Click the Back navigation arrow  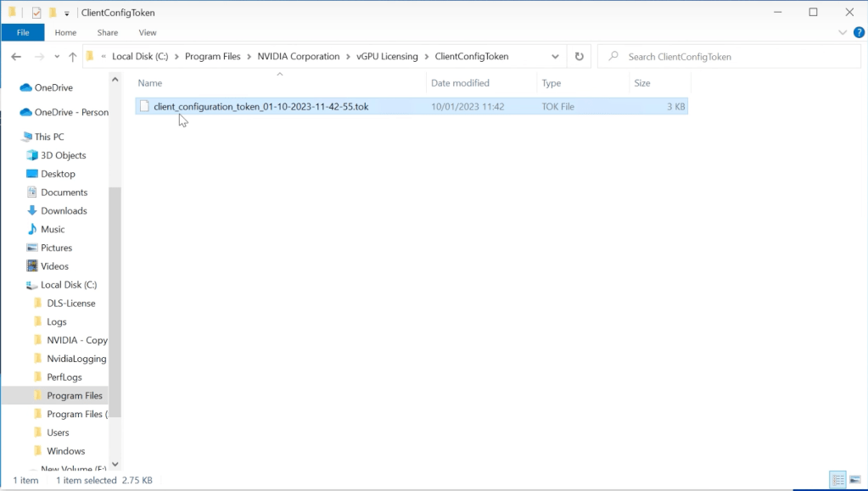pyautogui.click(x=16, y=57)
